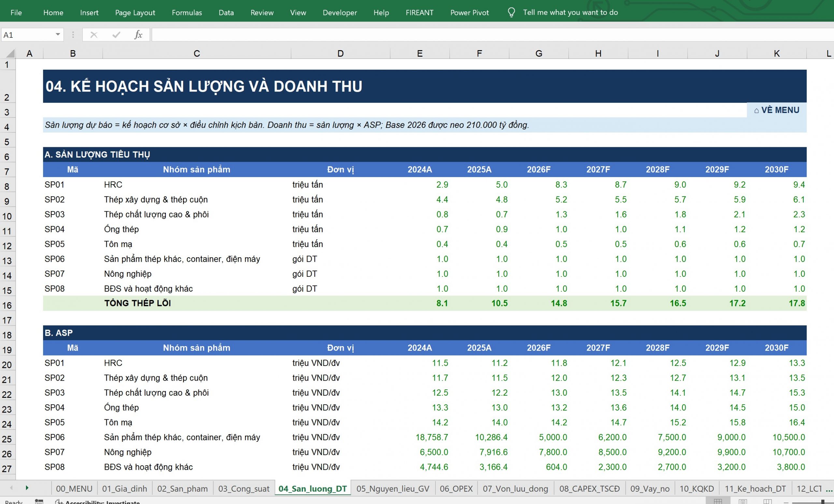Click the Select All corner triangle
This screenshot has height=504, width=834.
10,53
